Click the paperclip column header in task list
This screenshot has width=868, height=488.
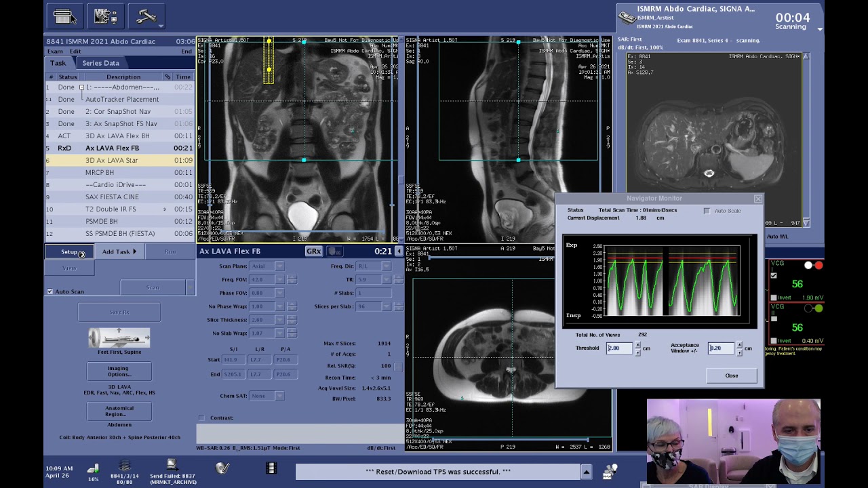tap(167, 77)
